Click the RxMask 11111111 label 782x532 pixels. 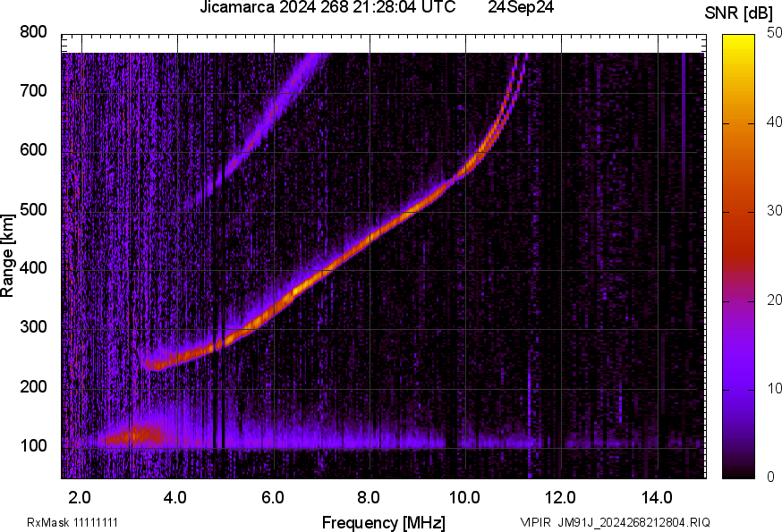click(x=72, y=522)
